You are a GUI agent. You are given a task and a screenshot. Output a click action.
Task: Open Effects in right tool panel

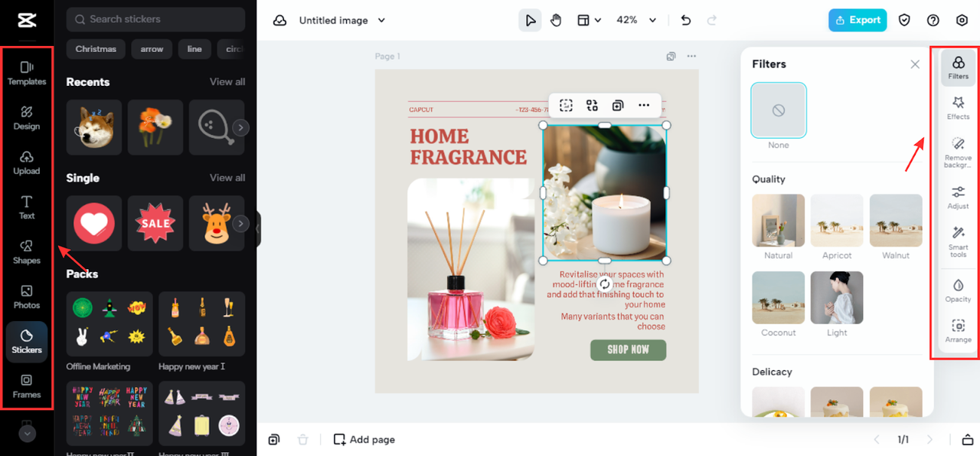958,107
